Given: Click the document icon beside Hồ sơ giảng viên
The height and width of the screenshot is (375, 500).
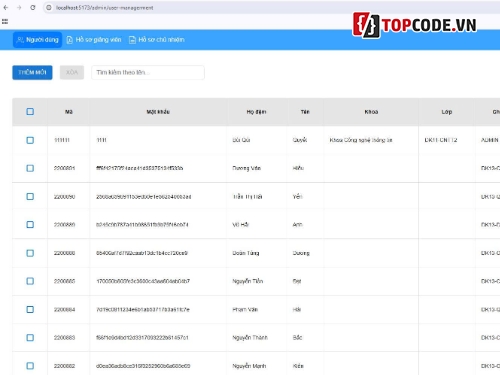Looking at the screenshot, I should [x=69, y=40].
